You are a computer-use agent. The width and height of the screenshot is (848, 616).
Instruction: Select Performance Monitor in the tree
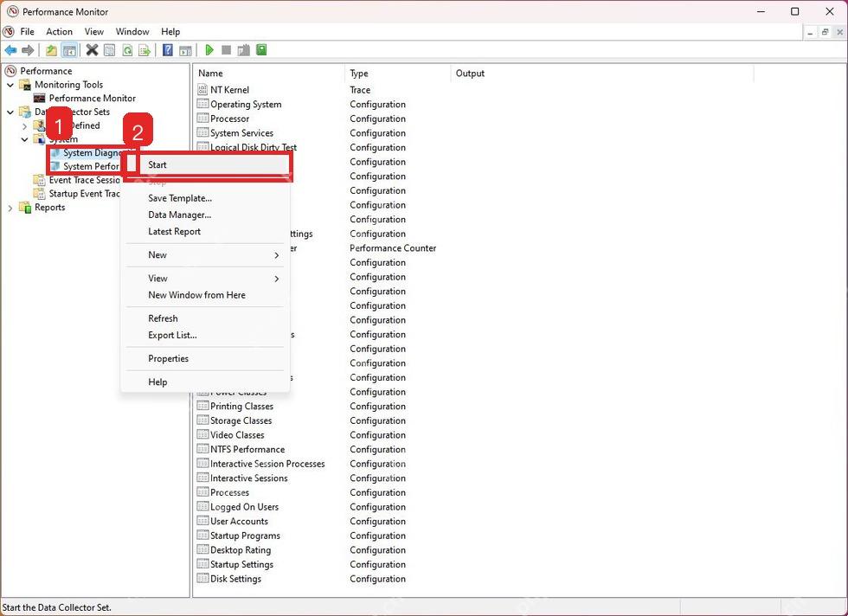point(93,99)
